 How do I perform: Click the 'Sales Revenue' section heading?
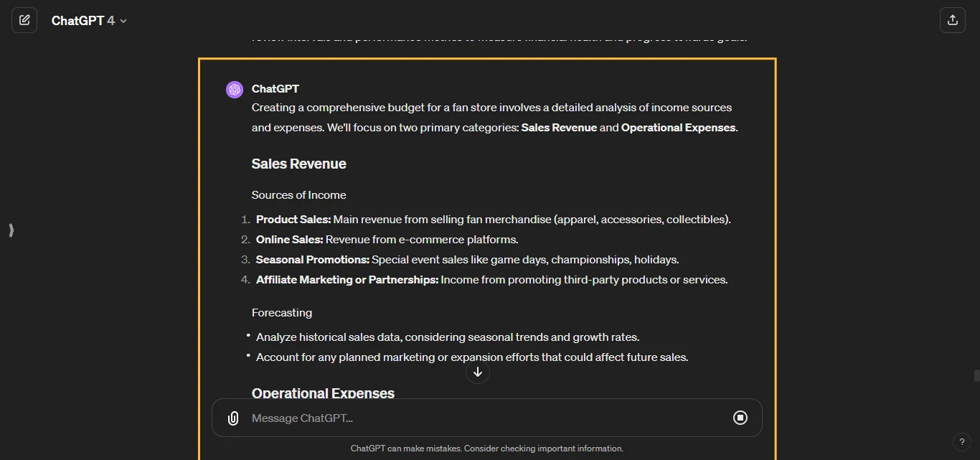pos(298,164)
